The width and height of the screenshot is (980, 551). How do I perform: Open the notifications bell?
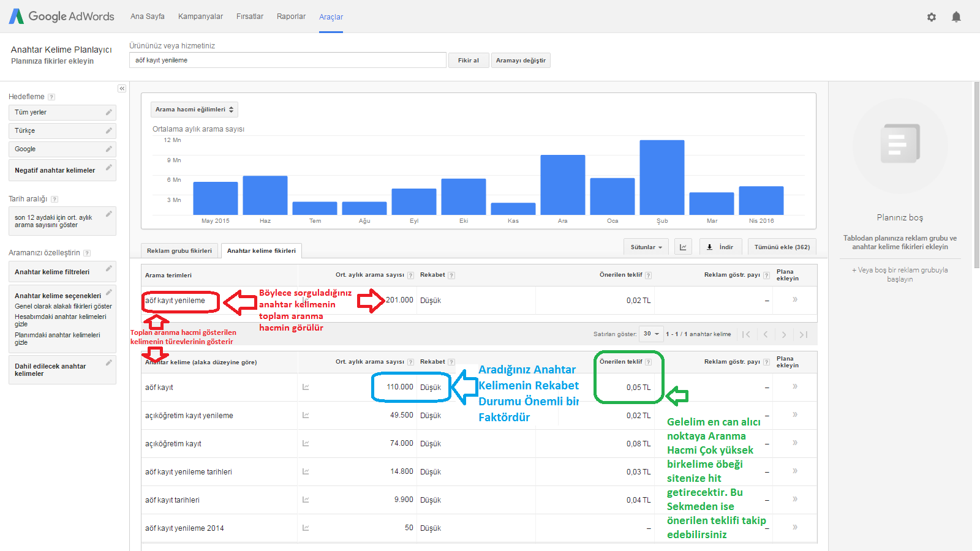point(956,17)
